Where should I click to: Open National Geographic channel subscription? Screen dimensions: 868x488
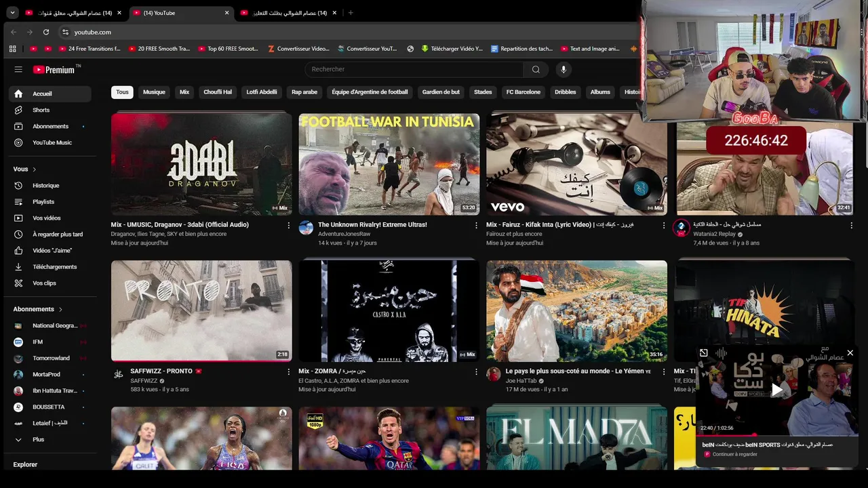[50, 325]
